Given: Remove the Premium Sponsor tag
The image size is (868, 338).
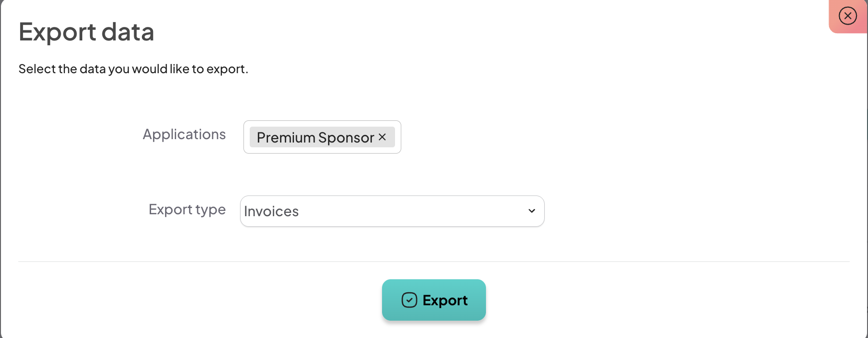Looking at the screenshot, I should pyautogui.click(x=383, y=137).
